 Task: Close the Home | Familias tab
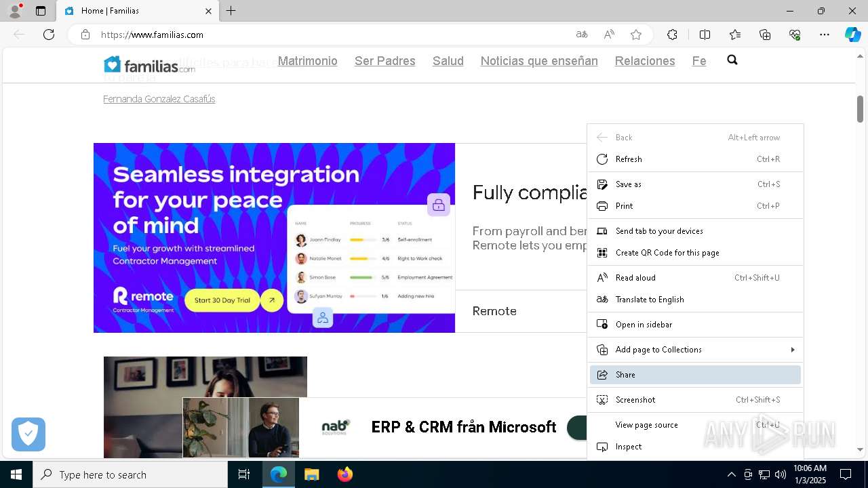[x=208, y=11]
